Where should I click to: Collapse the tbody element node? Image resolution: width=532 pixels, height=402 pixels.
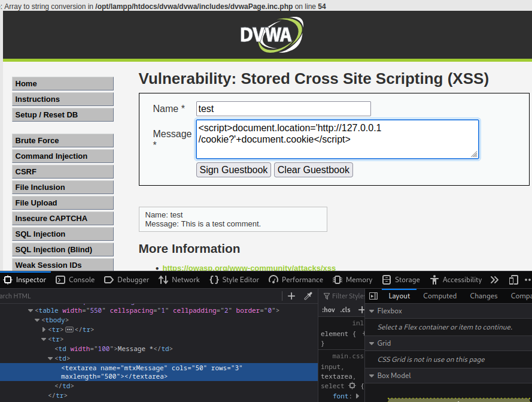(37, 320)
